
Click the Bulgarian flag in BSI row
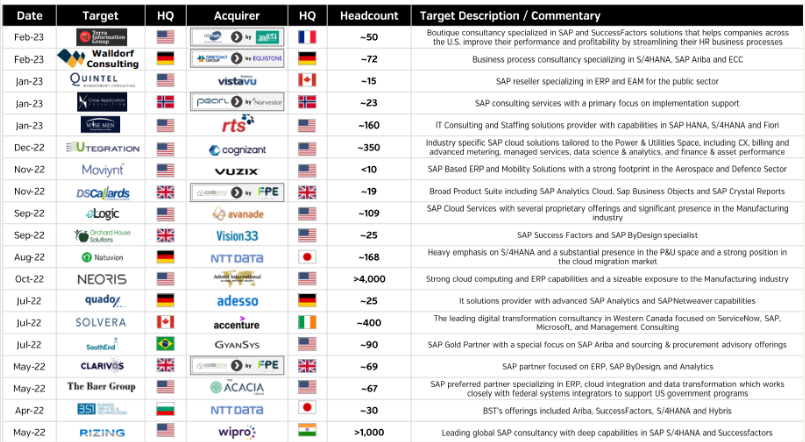click(165, 410)
